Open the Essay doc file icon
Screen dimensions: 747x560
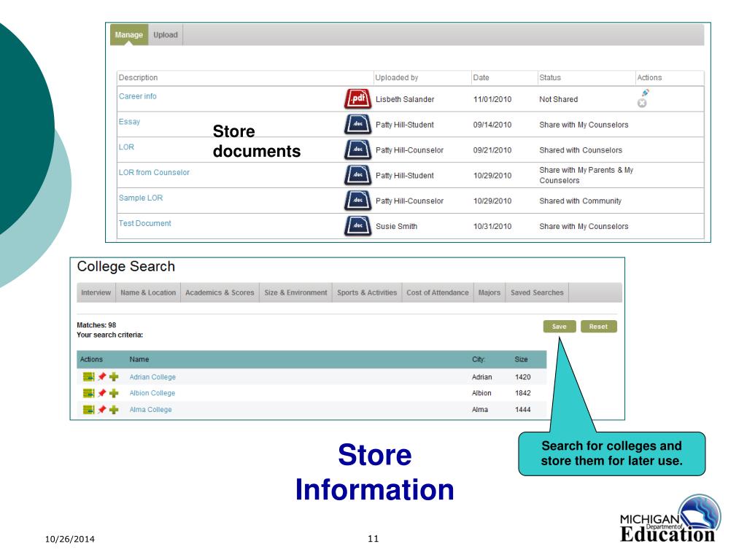[357, 124]
